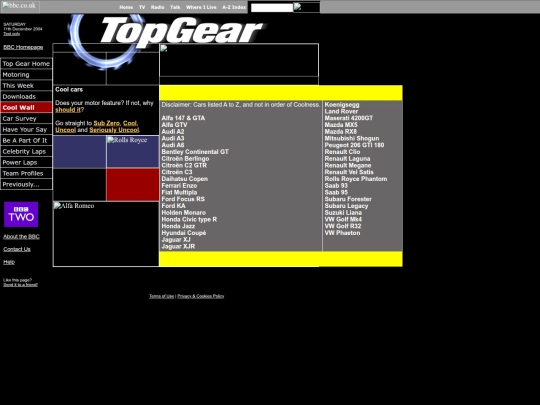Select Bentley Continental GT entry
The height and width of the screenshot is (405, 540).
[x=195, y=152]
